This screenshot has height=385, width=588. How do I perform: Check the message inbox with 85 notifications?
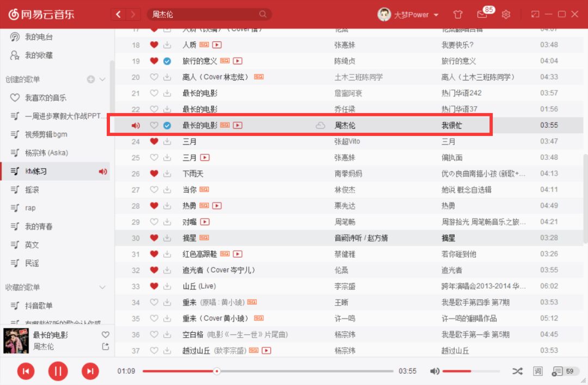coord(481,15)
